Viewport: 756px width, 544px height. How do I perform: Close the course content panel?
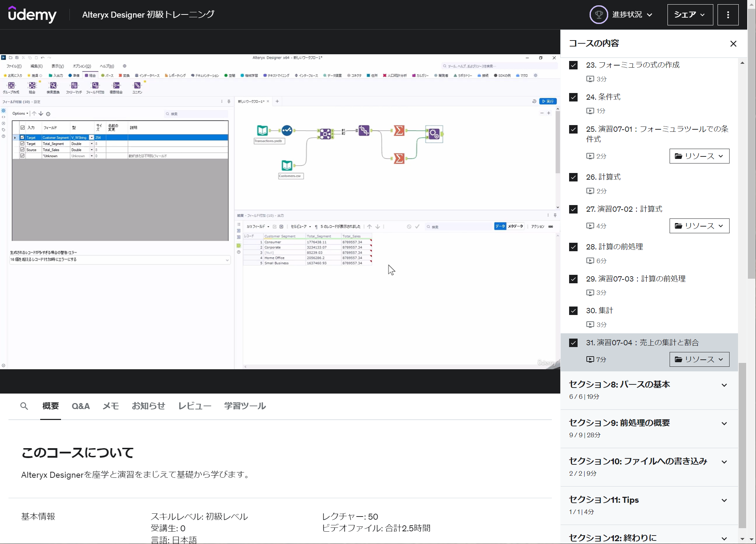point(733,44)
